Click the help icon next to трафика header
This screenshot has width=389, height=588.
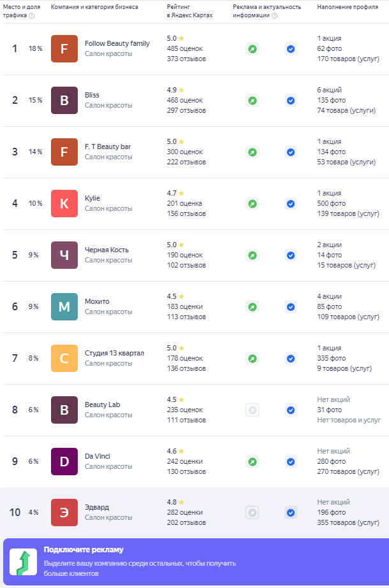(32, 15)
